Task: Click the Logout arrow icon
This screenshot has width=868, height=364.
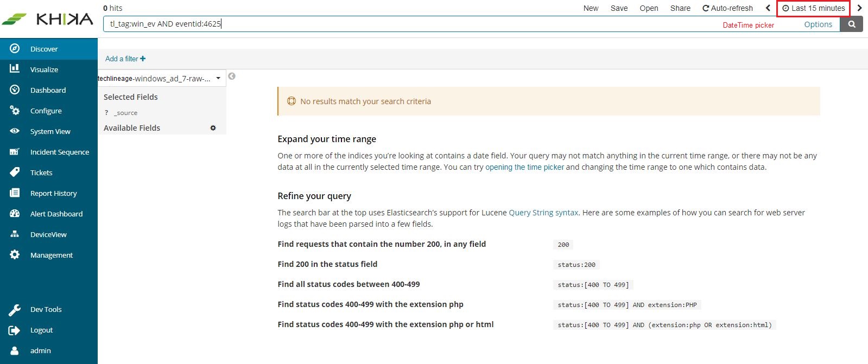Action: (15, 330)
